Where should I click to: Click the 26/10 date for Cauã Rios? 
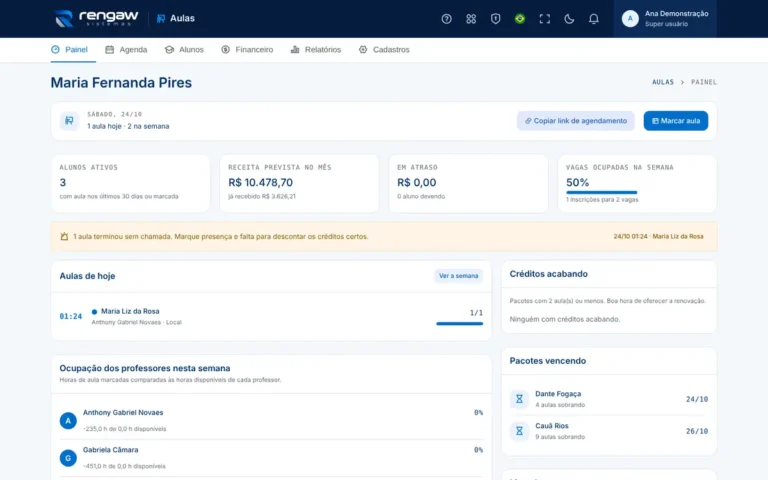[696, 431]
